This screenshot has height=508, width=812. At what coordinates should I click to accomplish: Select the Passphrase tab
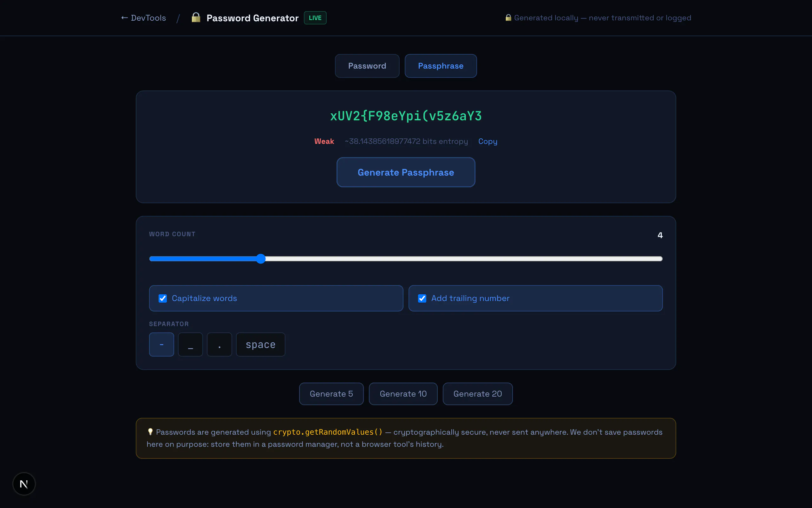[441, 66]
